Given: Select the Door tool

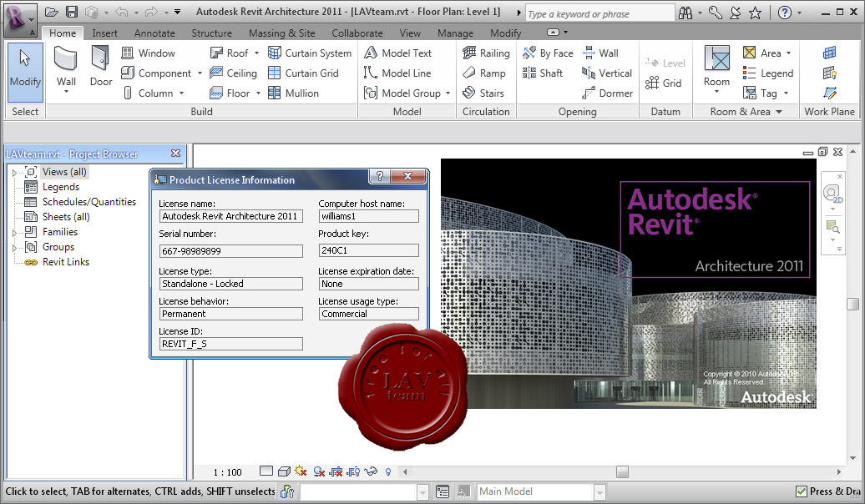Looking at the screenshot, I should pyautogui.click(x=101, y=67).
